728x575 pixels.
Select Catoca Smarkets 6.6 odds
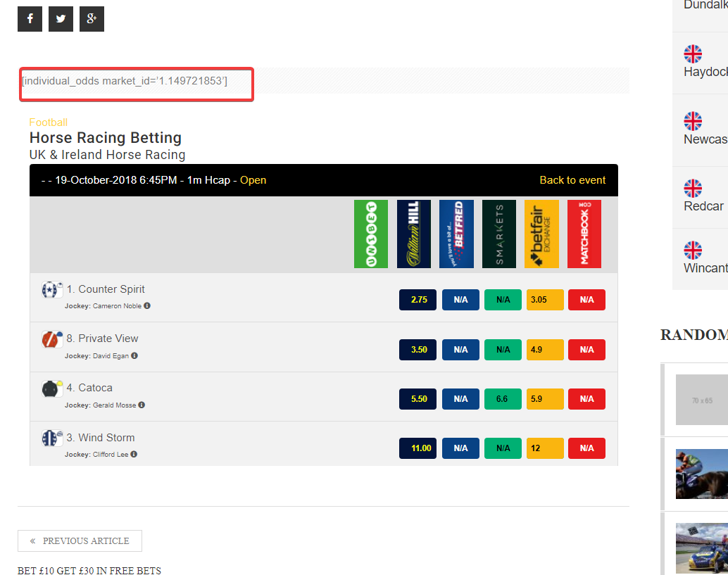pyautogui.click(x=503, y=399)
